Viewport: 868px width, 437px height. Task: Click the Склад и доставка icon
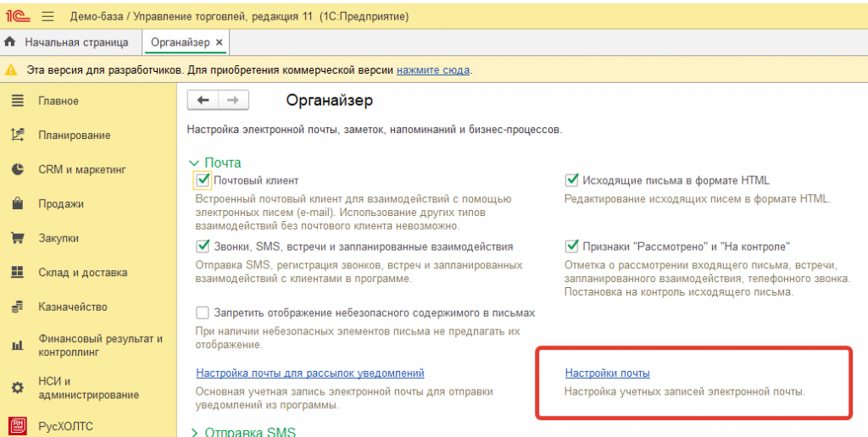(18, 272)
